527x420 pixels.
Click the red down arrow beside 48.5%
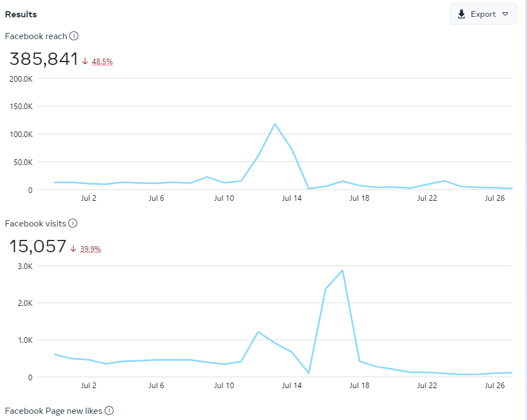85,62
